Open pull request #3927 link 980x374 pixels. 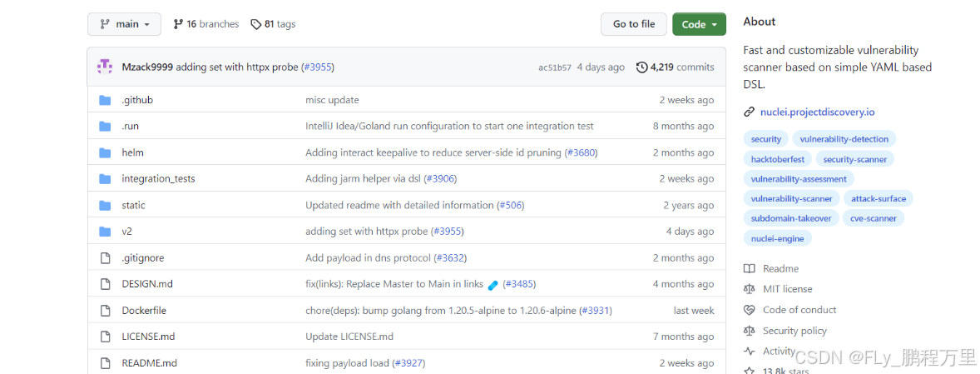(x=409, y=362)
